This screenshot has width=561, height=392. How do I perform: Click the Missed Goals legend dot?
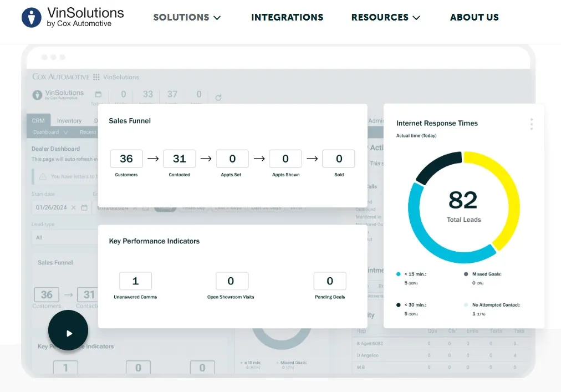pos(466,274)
